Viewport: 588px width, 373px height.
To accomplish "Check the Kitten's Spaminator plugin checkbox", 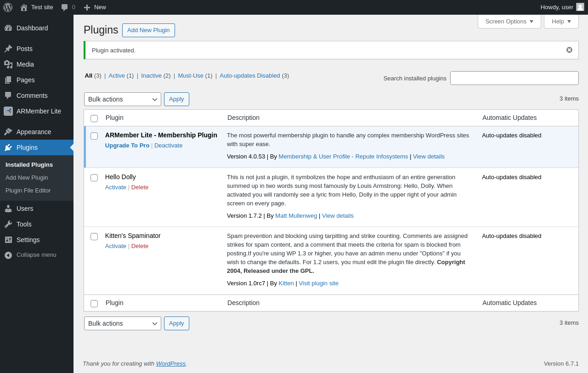I will 94,237.
